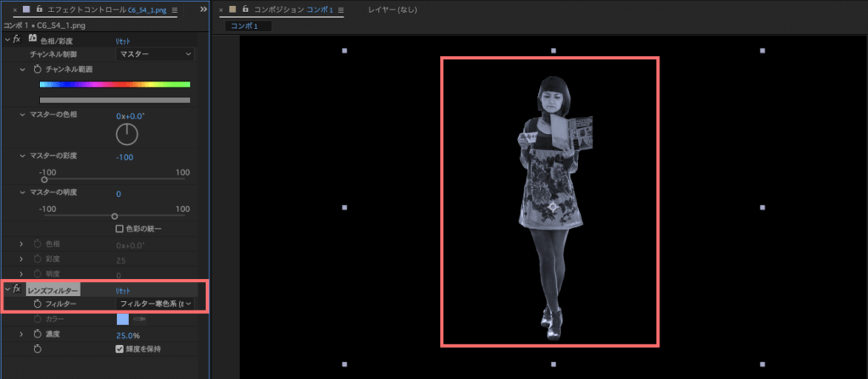Open the フィルター type dropdown
868x379 pixels.
pos(154,304)
